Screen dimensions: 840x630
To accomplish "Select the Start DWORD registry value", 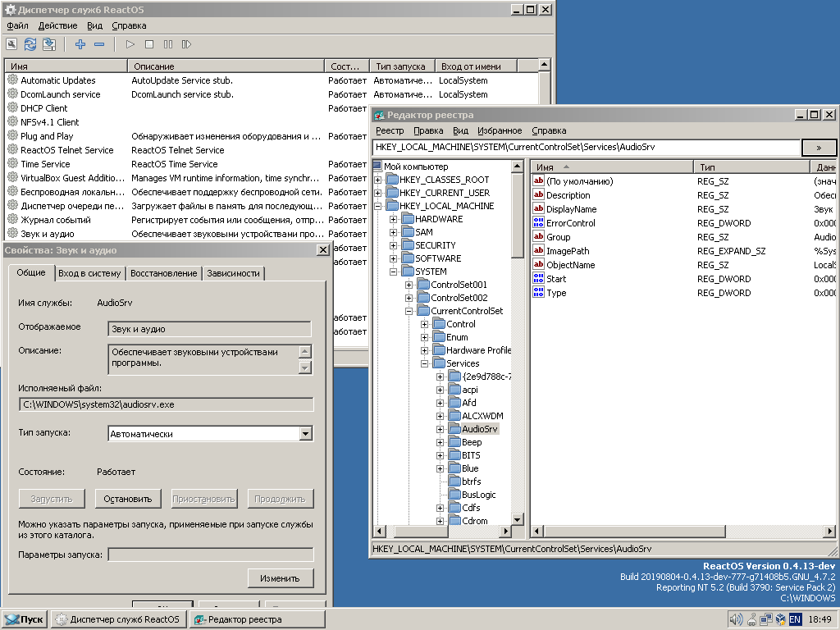I will coord(556,279).
